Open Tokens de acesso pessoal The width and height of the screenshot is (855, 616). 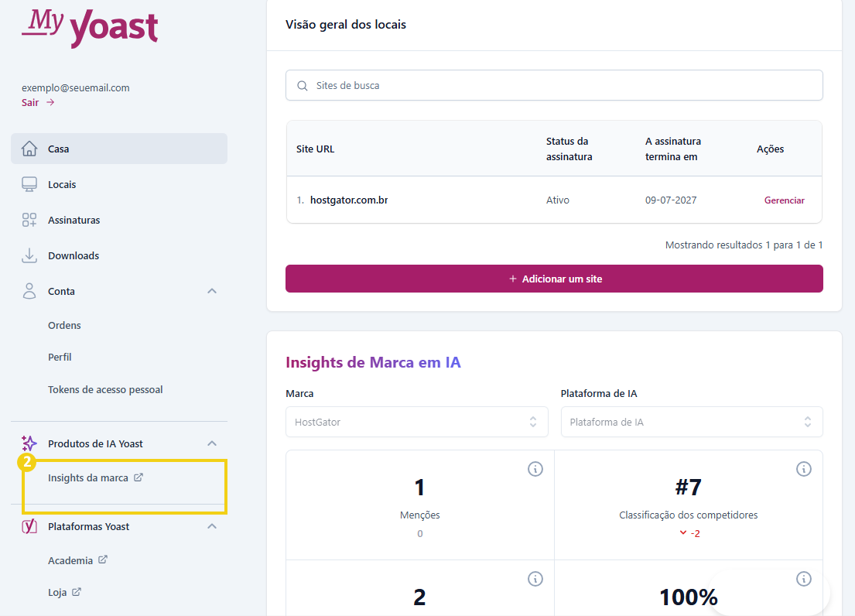(x=105, y=390)
